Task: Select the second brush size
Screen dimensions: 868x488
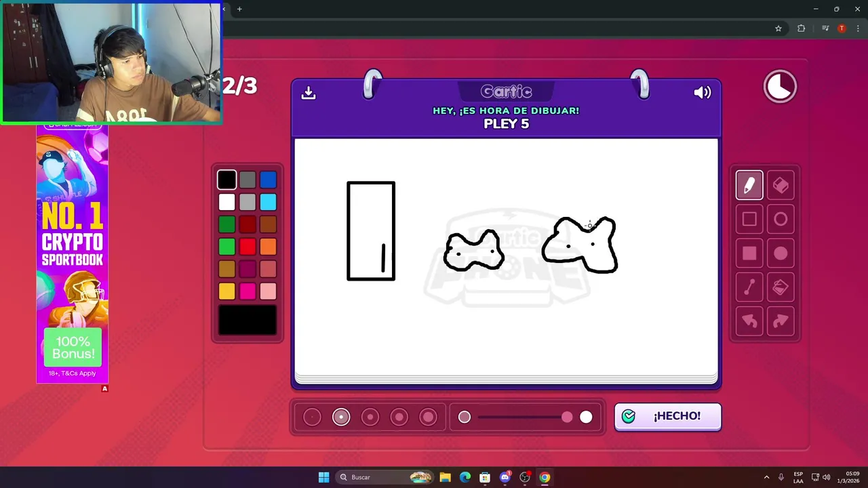Action: pos(341,417)
